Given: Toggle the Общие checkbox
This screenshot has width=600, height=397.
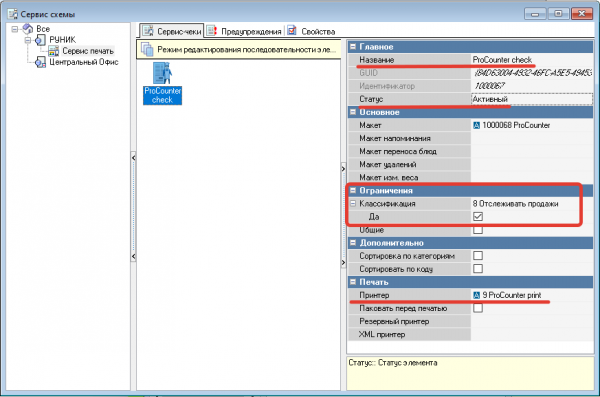Looking at the screenshot, I should [478, 230].
